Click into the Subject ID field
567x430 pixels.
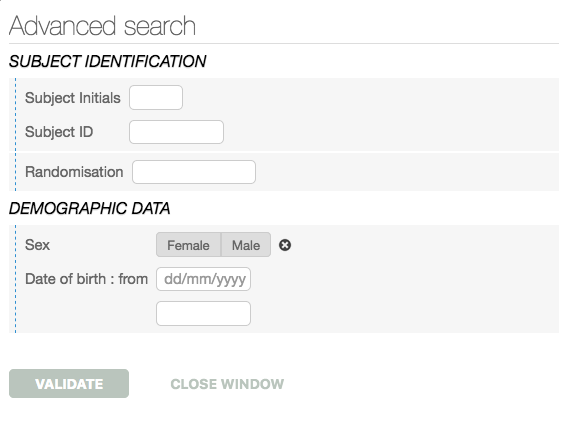pyautogui.click(x=176, y=132)
